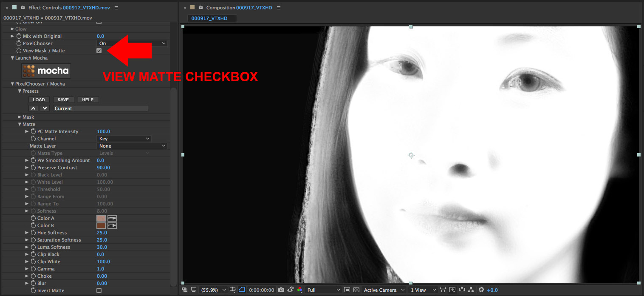
Task: Toggle fast previews lightning icon
Action: [452, 290]
